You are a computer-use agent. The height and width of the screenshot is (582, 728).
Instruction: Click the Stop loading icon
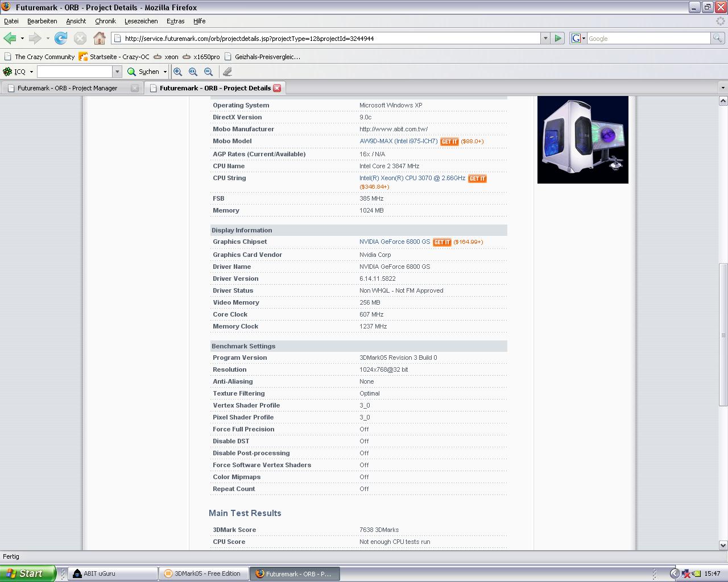(x=80, y=38)
